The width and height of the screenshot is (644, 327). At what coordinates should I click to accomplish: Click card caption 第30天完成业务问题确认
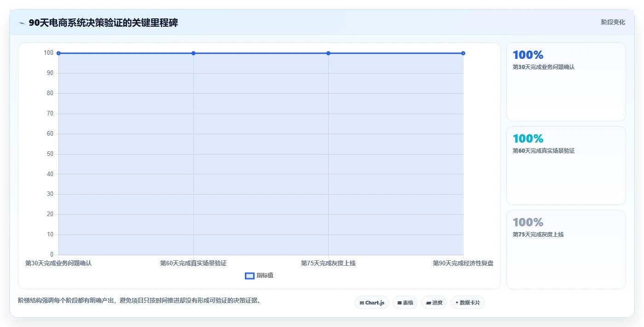point(544,67)
